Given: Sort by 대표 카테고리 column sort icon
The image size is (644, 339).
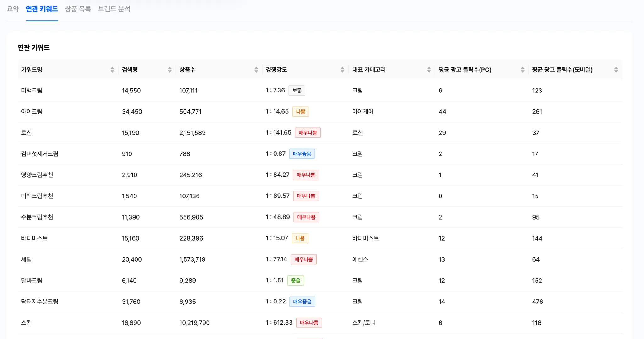Looking at the screenshot, I should (429, 70).
